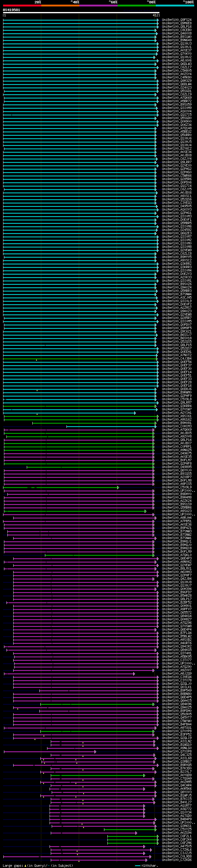This screenshot has width=197, height=868.
Task: Open the UniRef100_Q1XHJ3 entry
Action: 177,43
